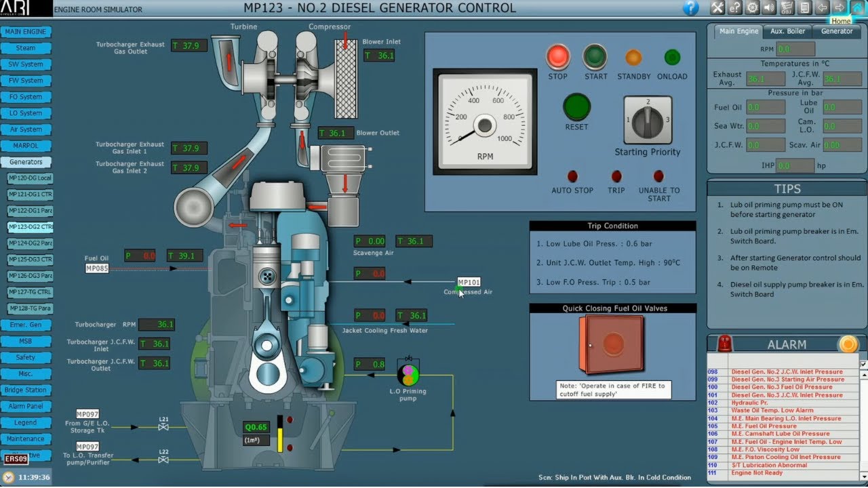Open the ship wheel icon in top toolbar
Viewport: 868px width, 488px height.
[x=752, y=8]
